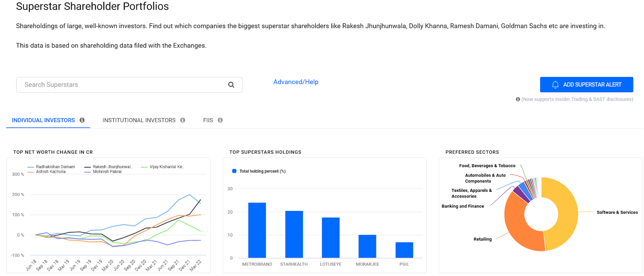Open the Individual Investors tab
The width and height of the screenshot is (644, 276).
[x=43, y=120]
